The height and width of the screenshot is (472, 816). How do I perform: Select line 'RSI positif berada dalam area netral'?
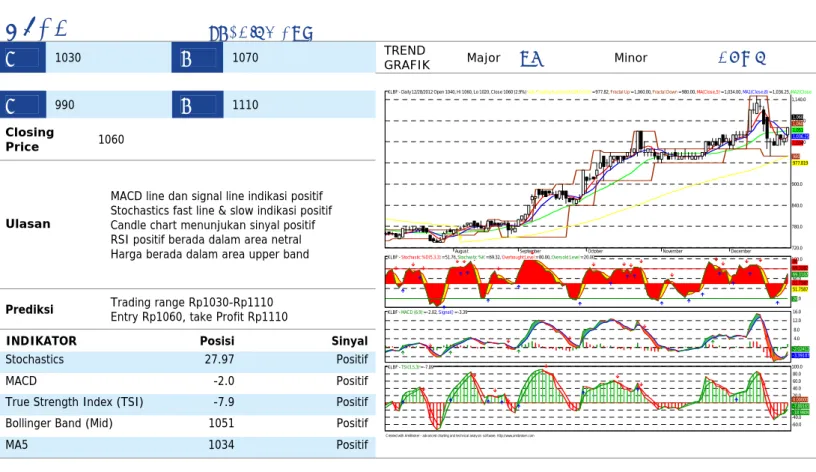click(x=206, y=240)
